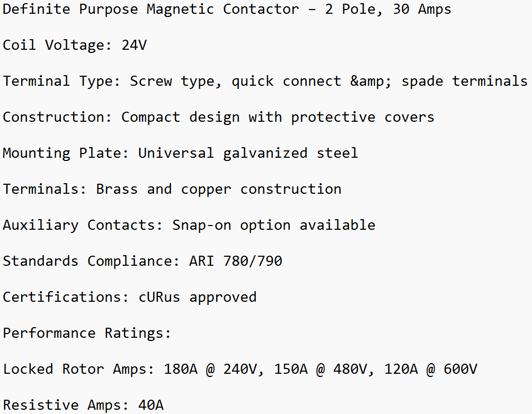Click the "ARI 780/790" text
The image size is (532, 414).
[x=235, y=261]
